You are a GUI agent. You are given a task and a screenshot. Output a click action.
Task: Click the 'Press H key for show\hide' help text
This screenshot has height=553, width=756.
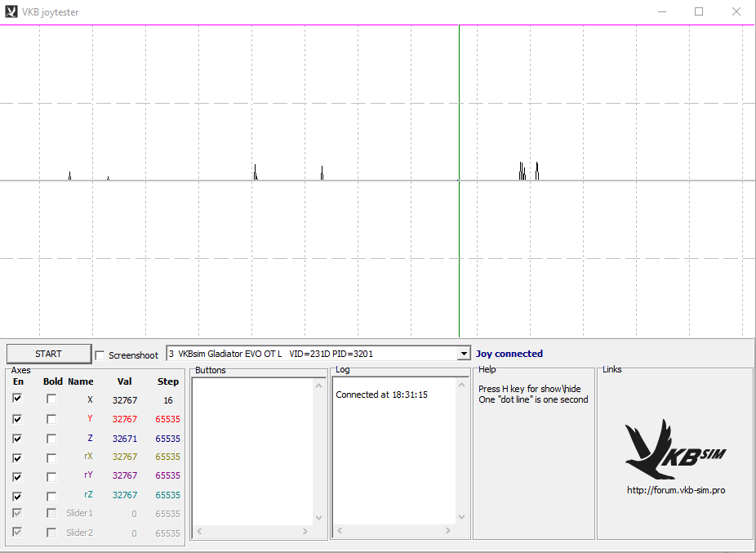coord(529,389)
